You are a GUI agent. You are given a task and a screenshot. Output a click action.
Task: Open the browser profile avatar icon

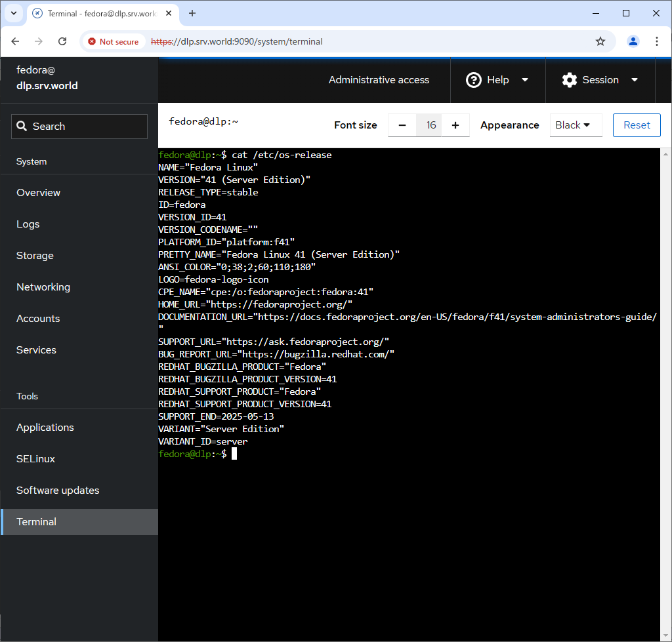pos(633,41)
